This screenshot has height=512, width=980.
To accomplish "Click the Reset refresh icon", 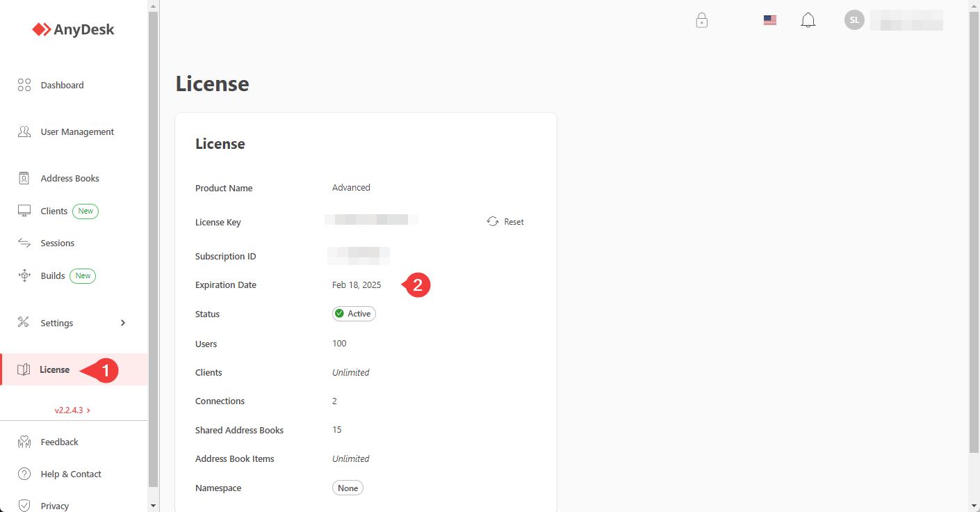I will (493, 221).
